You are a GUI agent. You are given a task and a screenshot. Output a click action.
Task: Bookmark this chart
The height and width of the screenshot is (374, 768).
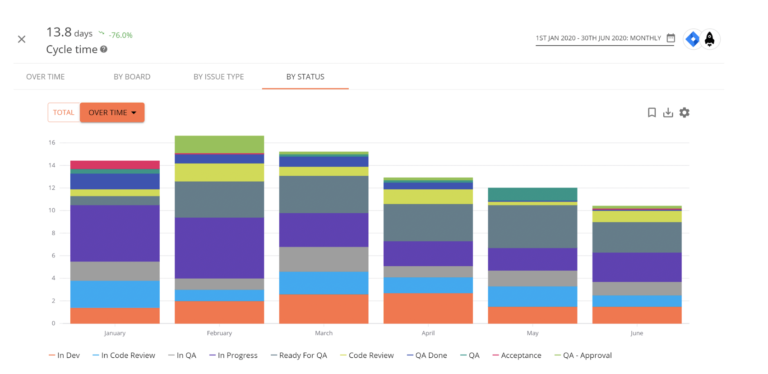[x=652, y=113]
